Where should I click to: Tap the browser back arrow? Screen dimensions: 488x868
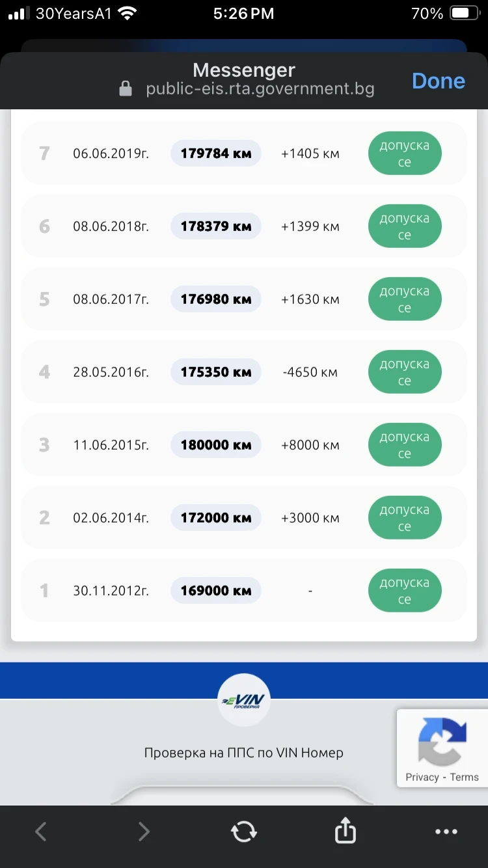(41, 831)
